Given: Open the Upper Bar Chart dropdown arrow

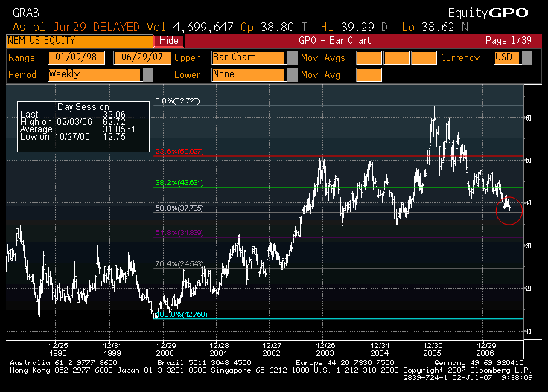Looking at the screenshot, I should click(292, 57).
